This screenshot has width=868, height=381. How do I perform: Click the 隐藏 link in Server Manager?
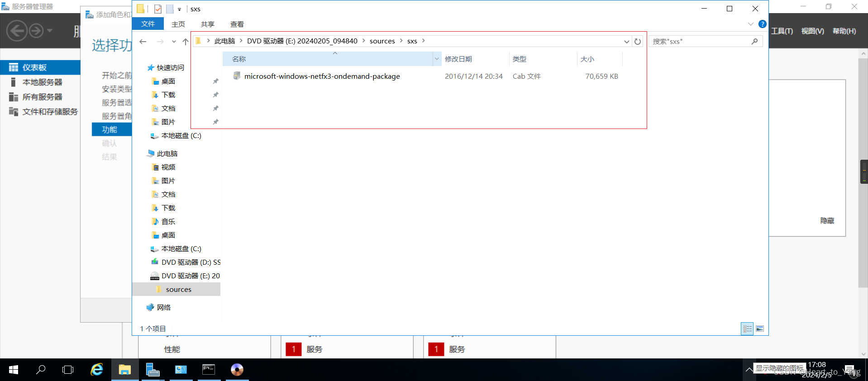tap(827, 221)
